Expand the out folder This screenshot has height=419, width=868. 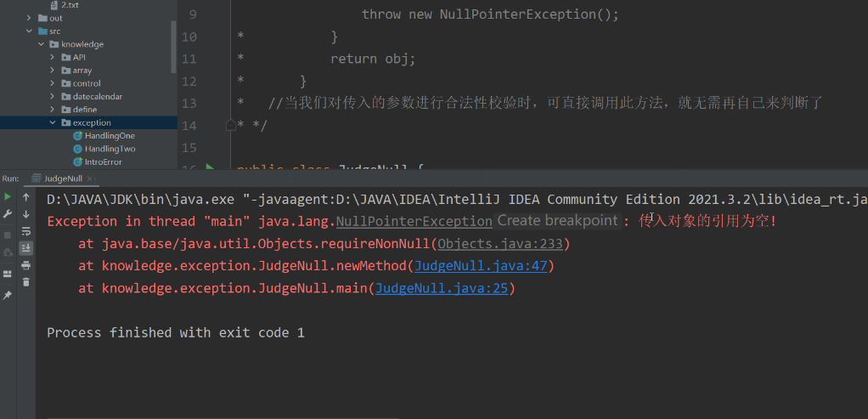point(29,19)
